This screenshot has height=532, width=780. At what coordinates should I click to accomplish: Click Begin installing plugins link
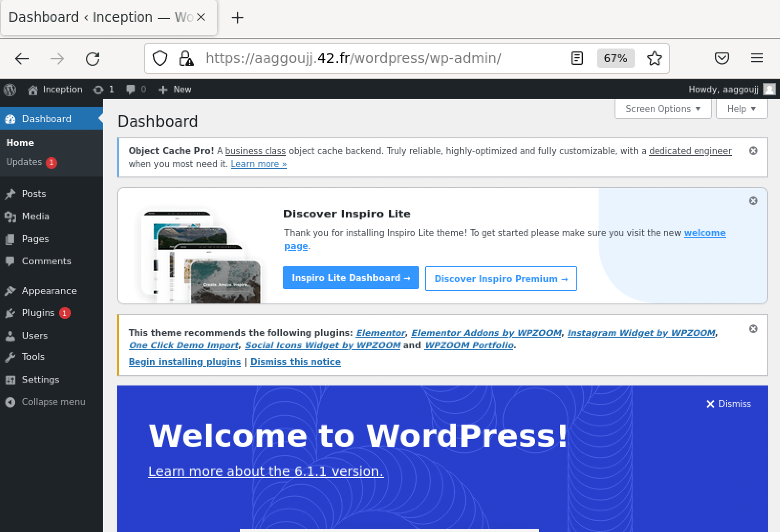184,362
